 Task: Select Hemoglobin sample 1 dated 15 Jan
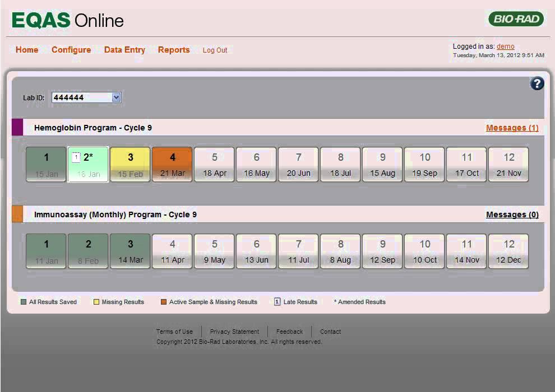46,165
